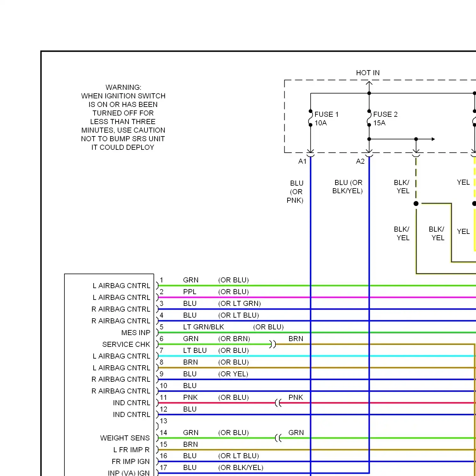476x476 pixels.
Task: Click the 'L FR IMP R' pin label
Action: coord(131,450)
